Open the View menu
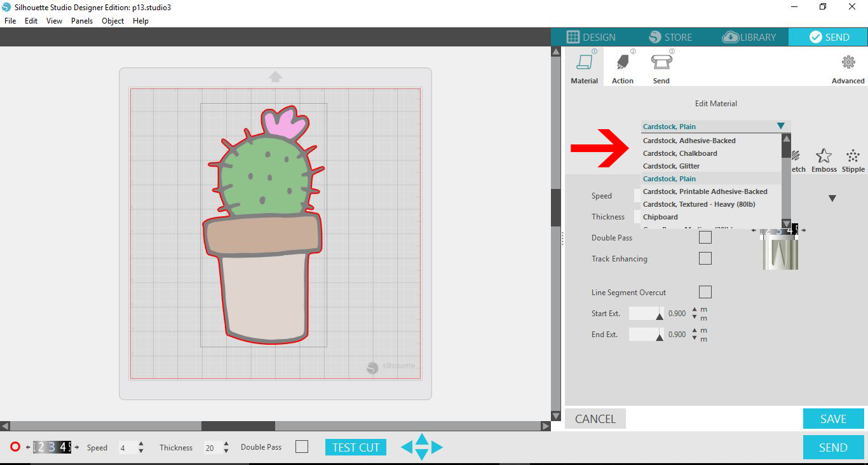Image resolution: width=868 pixels, height=465 pixels. click(x=54, y=21)
